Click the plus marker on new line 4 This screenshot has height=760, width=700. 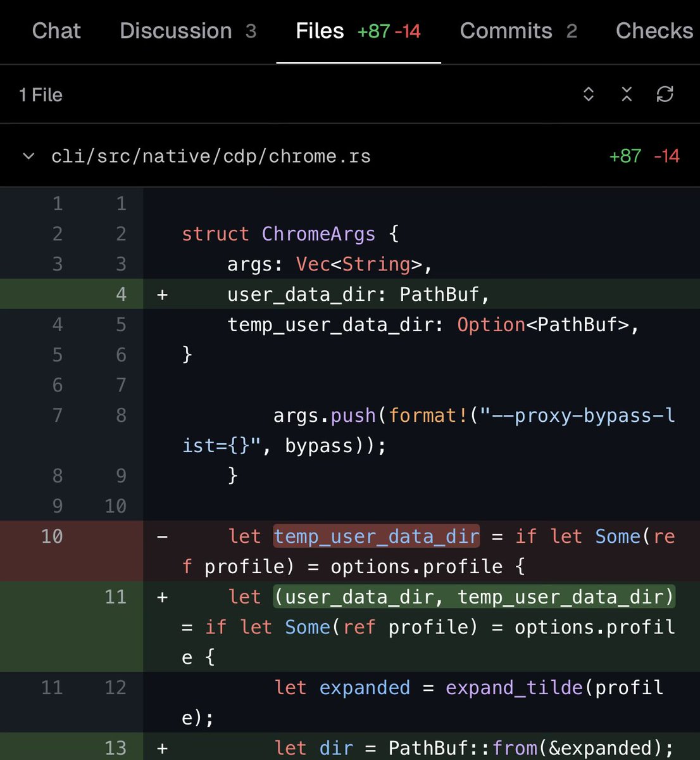[x=163, y=294]
